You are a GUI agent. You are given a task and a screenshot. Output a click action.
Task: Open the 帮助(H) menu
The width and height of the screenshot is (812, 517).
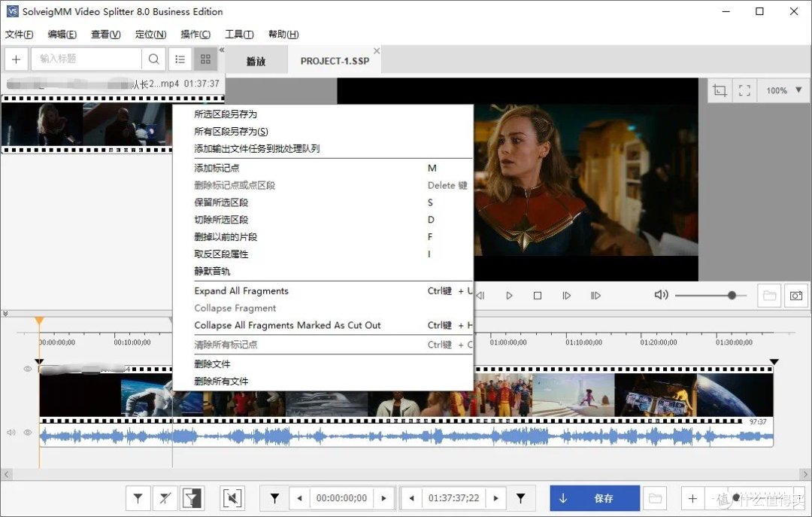click(283, 34)
